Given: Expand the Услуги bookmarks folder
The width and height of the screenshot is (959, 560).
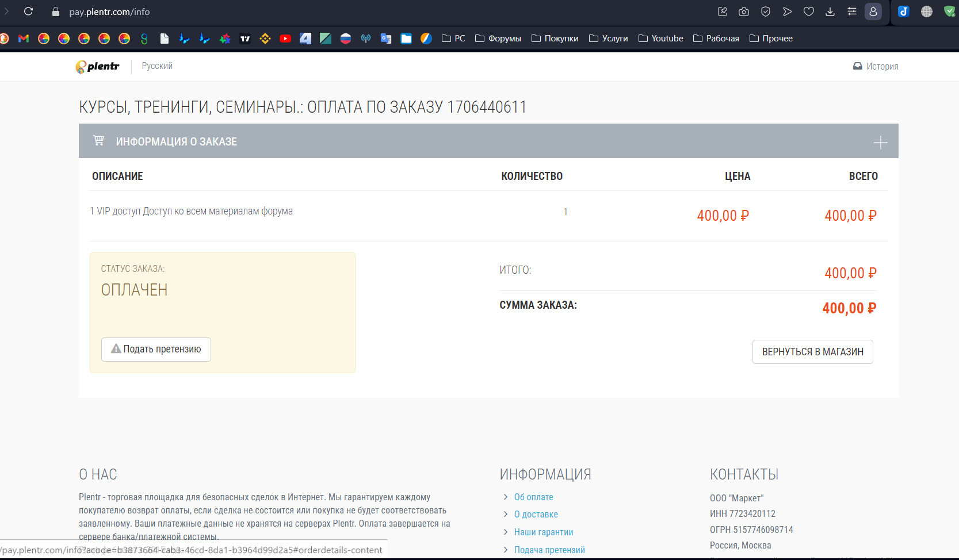Looking at the screenshot, I should (x=609, y=39).
